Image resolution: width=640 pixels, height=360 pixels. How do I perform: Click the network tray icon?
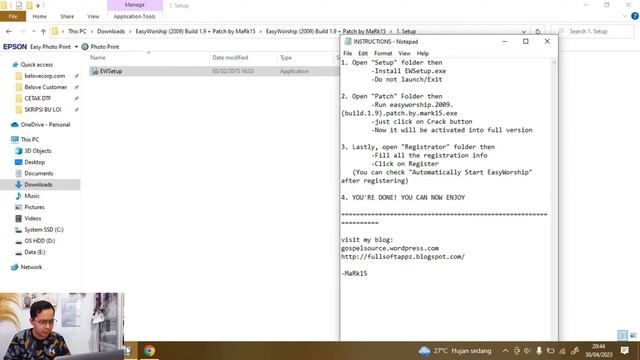(x=562, y=351)
